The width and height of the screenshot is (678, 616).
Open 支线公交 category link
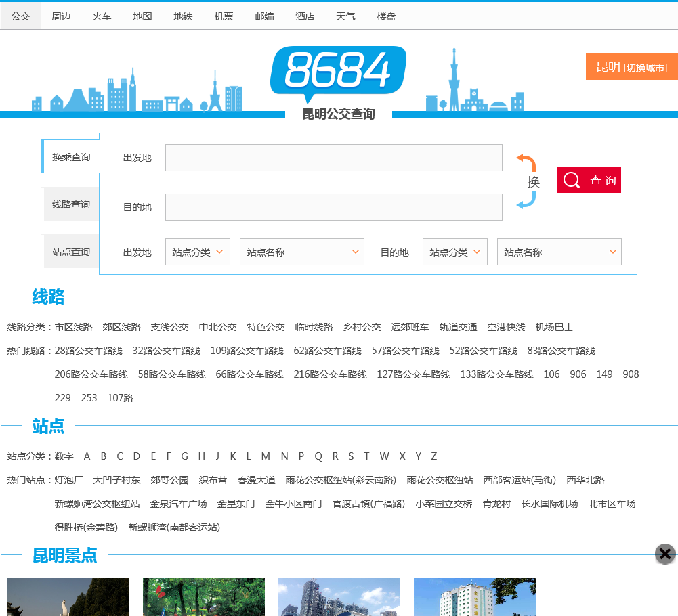coord(169,327)
